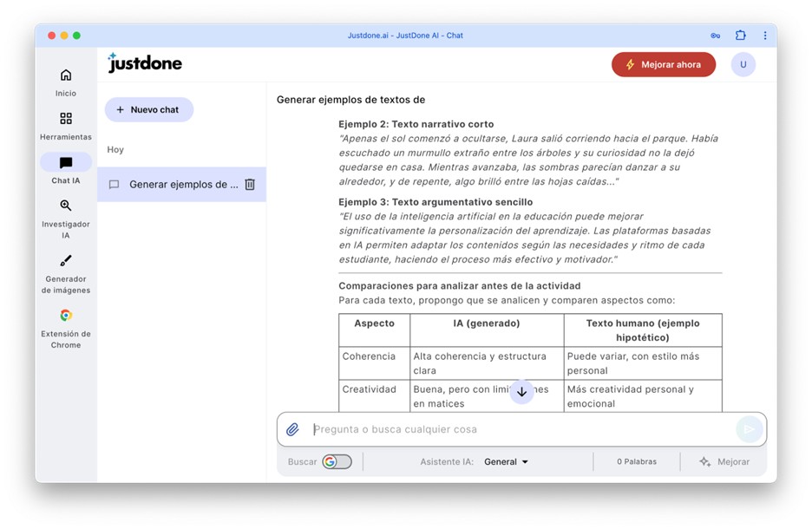Open the Extensión de Chrome option

[x=65, y=325]
